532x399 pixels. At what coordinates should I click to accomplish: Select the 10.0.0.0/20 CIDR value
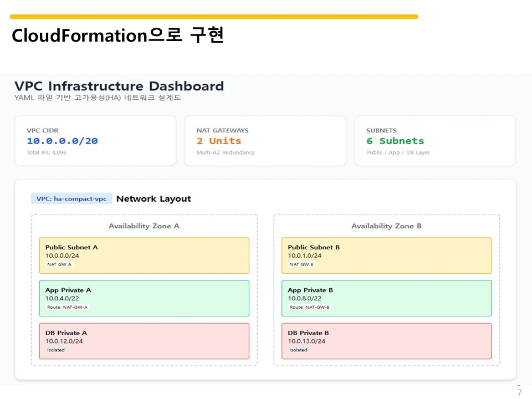62,141
